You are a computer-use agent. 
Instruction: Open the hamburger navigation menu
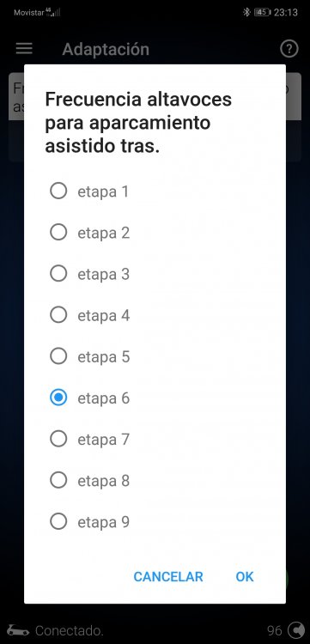24,48
